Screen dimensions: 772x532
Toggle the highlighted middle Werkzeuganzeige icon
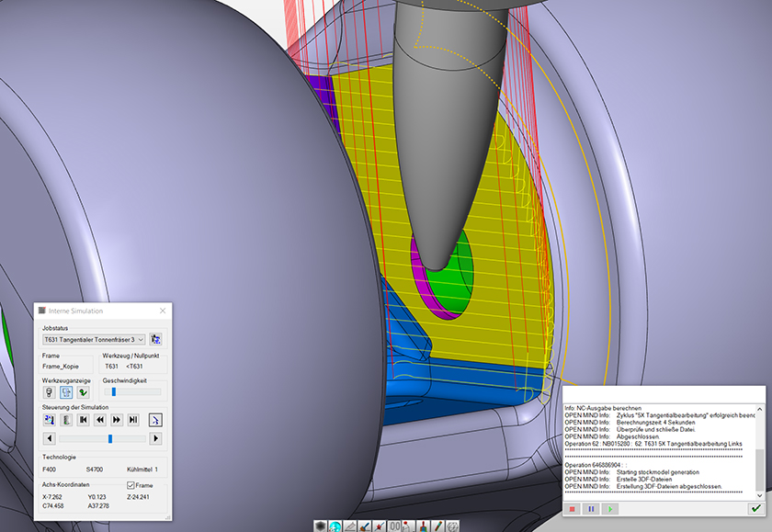click(x=67, y=392)
